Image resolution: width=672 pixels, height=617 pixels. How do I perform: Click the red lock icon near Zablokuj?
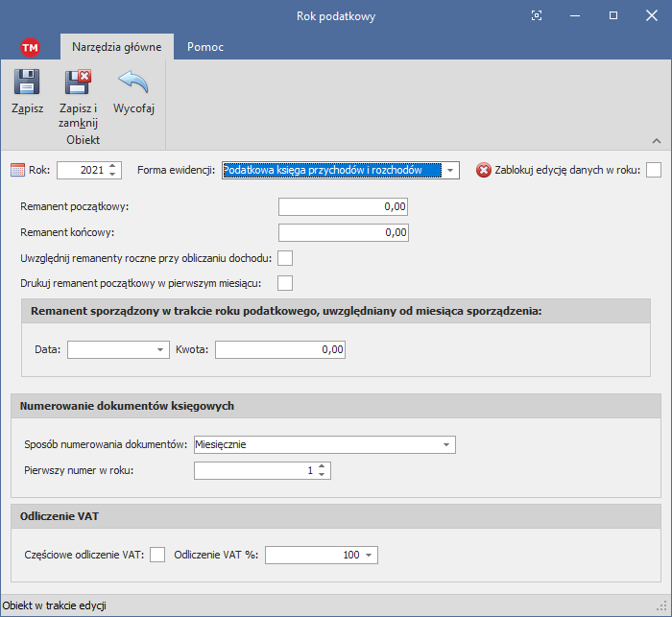484,171
